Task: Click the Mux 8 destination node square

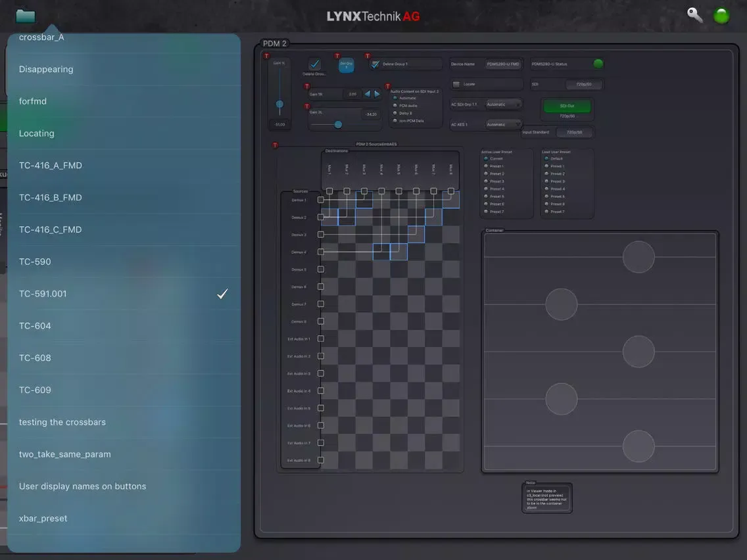Action: [x=450, y=191]
